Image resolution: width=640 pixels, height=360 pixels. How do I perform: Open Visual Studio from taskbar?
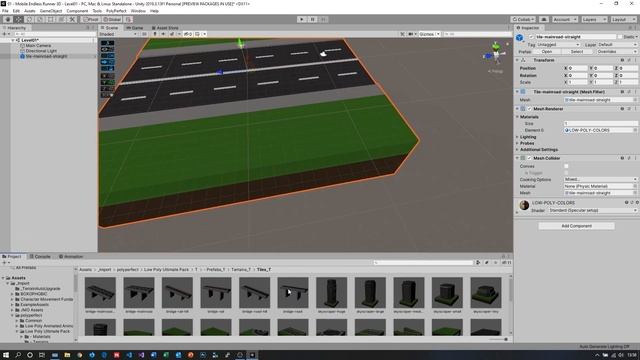tap(141, 355)
